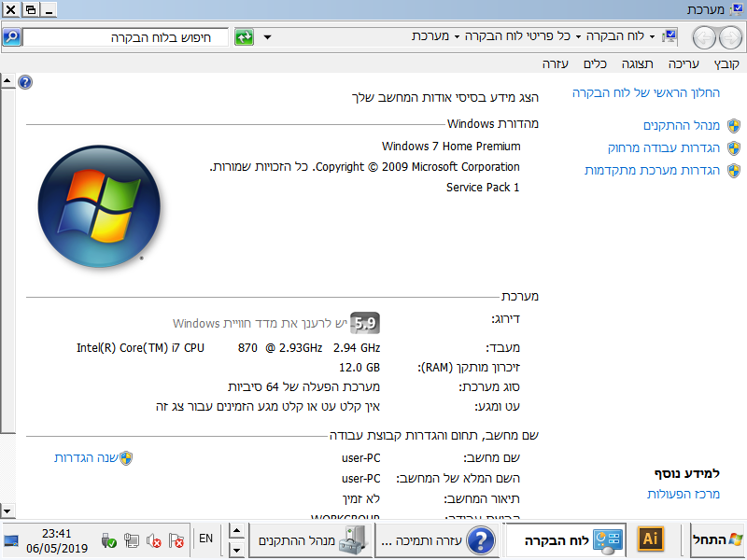Open מנהל ההתקנים link in sidebar

click(x=682, y=125)
